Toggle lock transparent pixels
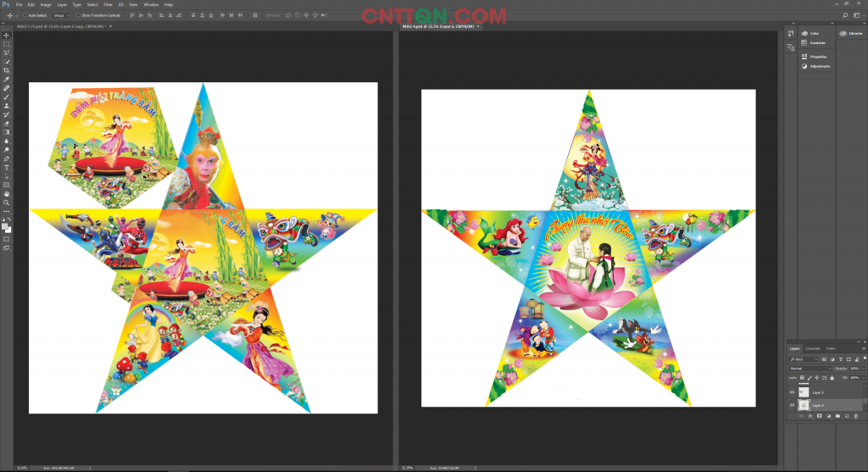The height and width of the screenshot is (472, 868). pos(802,378)
